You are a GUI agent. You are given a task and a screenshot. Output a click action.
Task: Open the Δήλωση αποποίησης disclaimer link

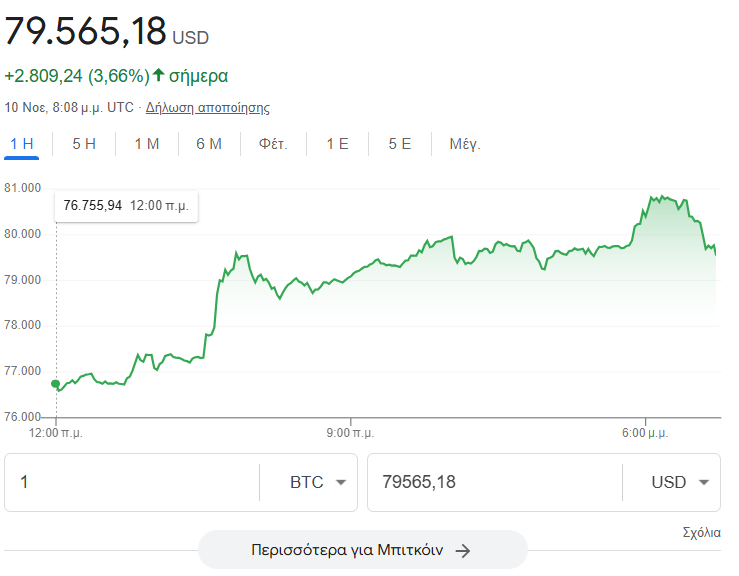click(x=208, y=108)
